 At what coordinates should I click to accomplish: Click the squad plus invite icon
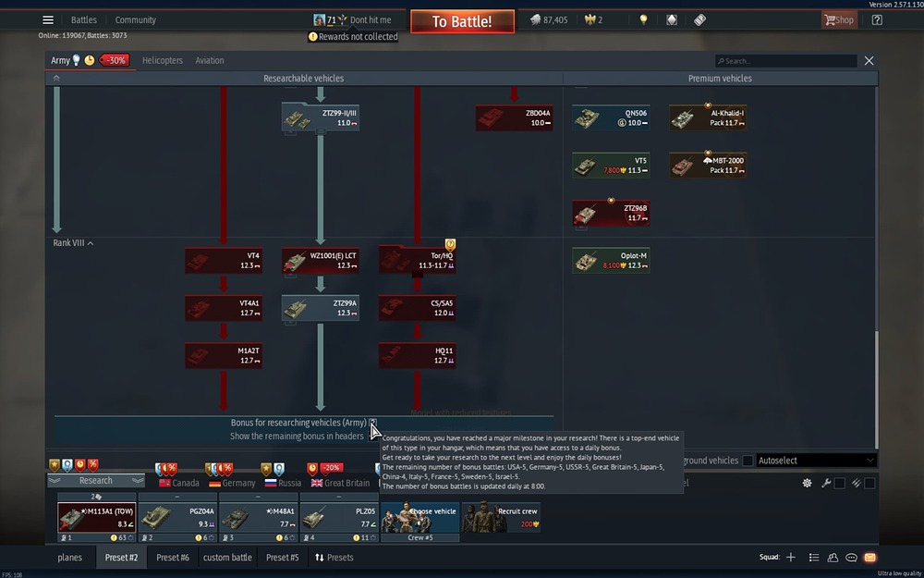791,558
